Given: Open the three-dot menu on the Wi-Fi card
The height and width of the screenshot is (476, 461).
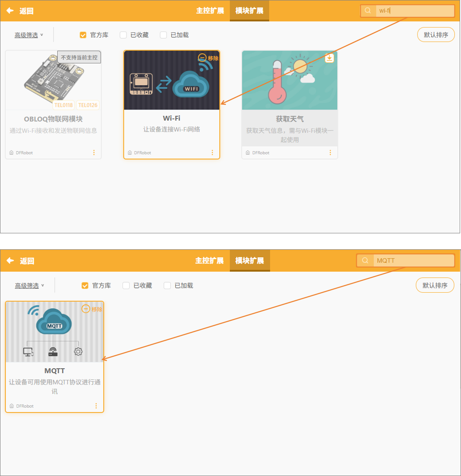Looking at the screenshot, I should (212, 153).
